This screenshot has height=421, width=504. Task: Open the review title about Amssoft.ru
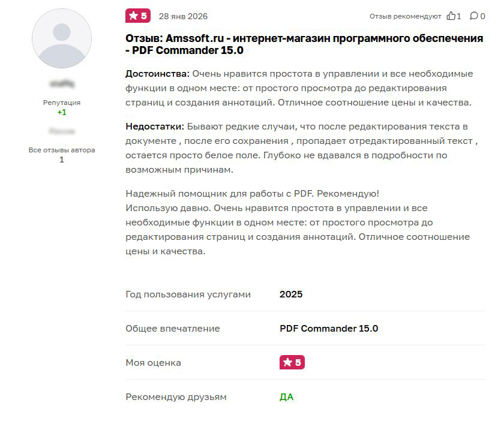pyautogui.click(x=304, y=44)
